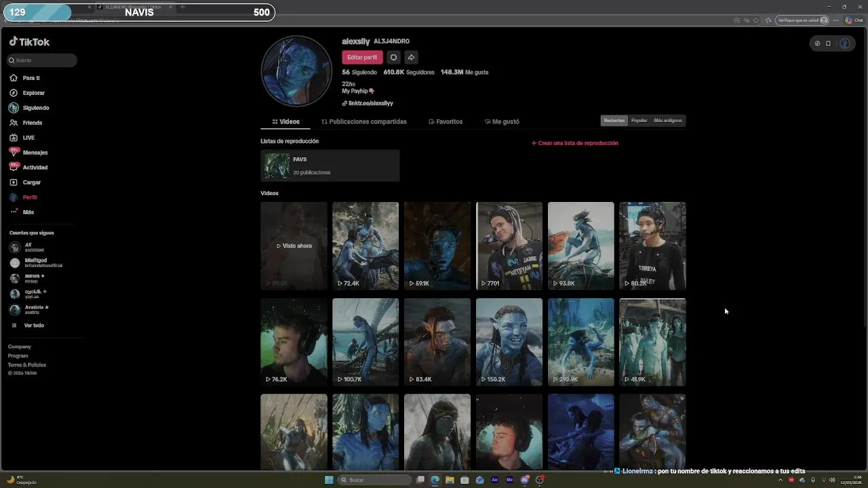
Task: Click the Editar perfil button
Action: point(362,58)
